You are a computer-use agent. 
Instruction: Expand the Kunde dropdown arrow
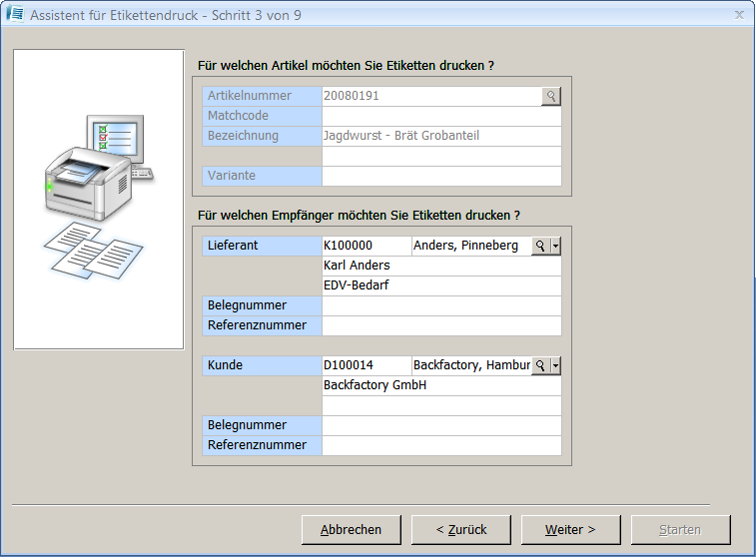pyautogui.click(x=556, y=365)
